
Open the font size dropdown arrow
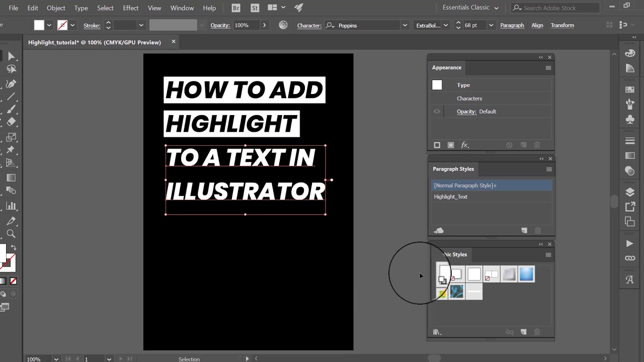coord(491,25)
